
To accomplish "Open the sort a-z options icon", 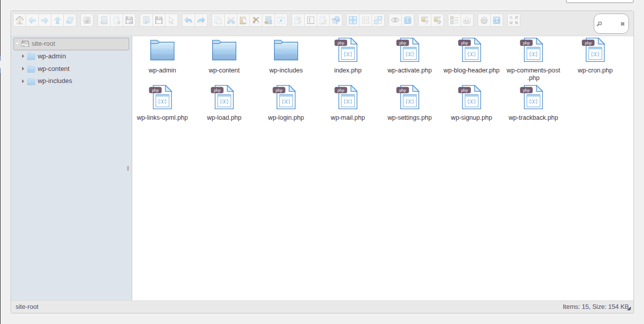I will (x=467, y=21).
